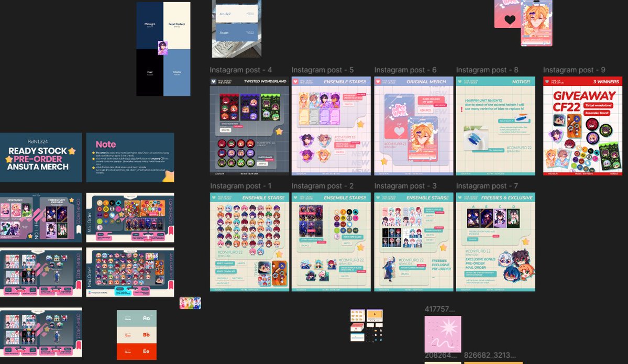Viewport: 628px width, 364px height.
Task: Click the teal 'Aa' type swatch
Action: 137,318
